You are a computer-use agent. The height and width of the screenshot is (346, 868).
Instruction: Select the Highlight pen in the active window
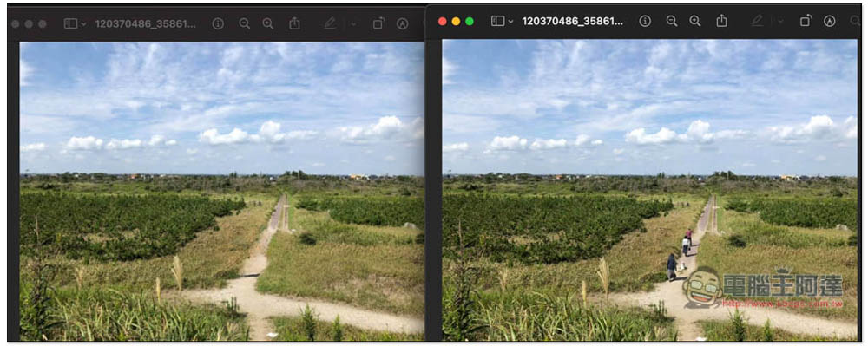(757, 21)
